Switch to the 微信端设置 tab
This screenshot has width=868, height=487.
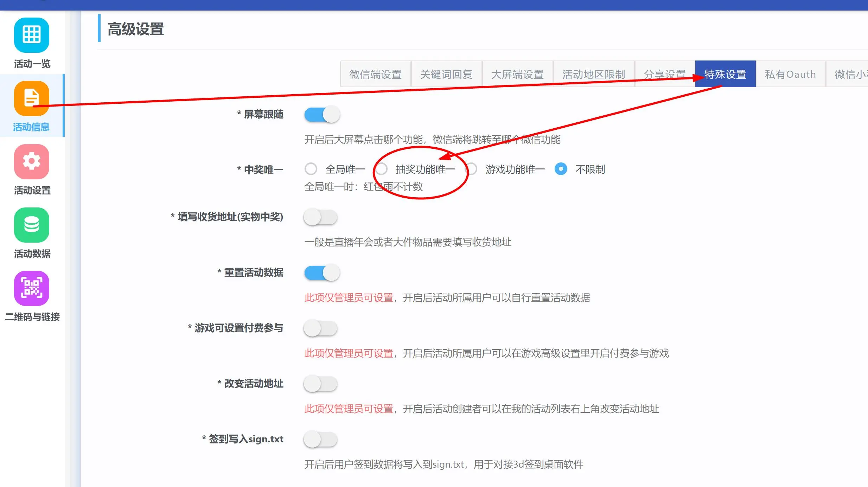pos(375,74)
